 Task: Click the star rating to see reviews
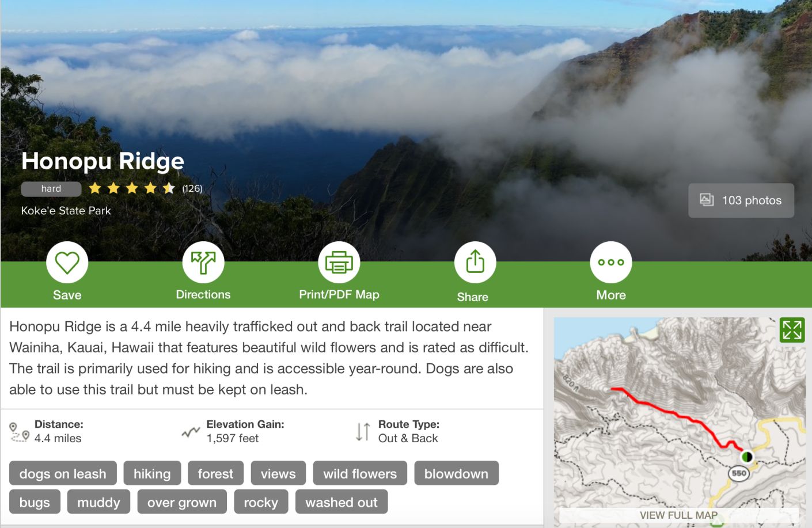(132, 188)
